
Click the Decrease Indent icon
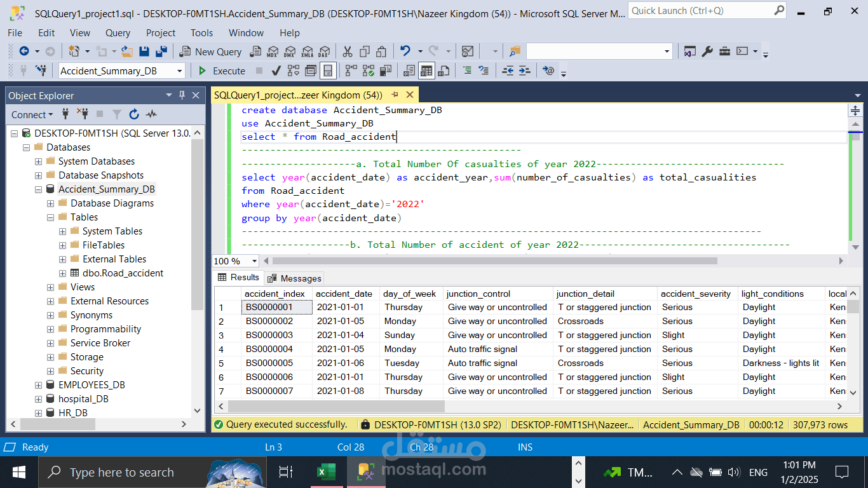(508, 71)
